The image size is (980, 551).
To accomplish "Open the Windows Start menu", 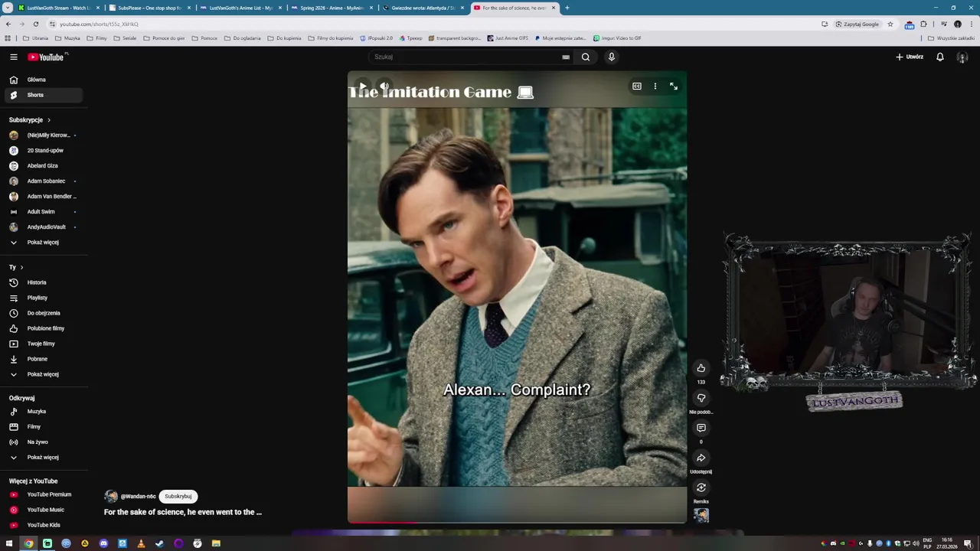I will (9, 543).
